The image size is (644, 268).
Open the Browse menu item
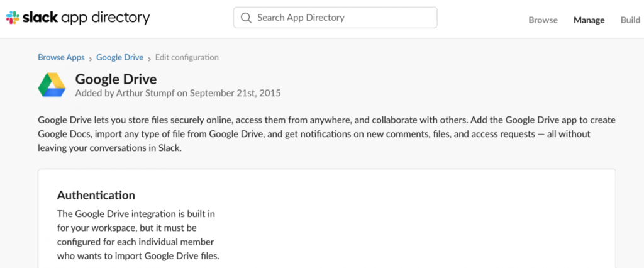(543, 20)
